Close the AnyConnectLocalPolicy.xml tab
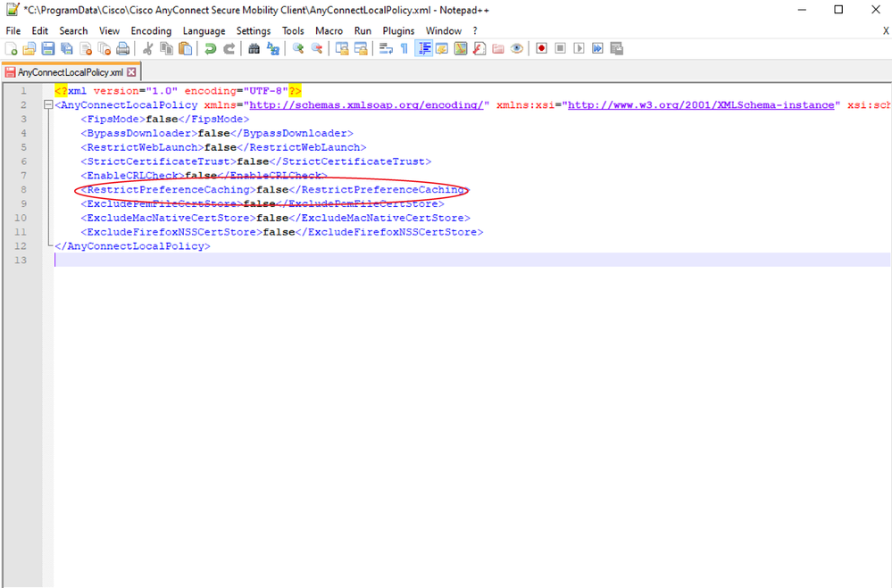 [x=131, y=72]
